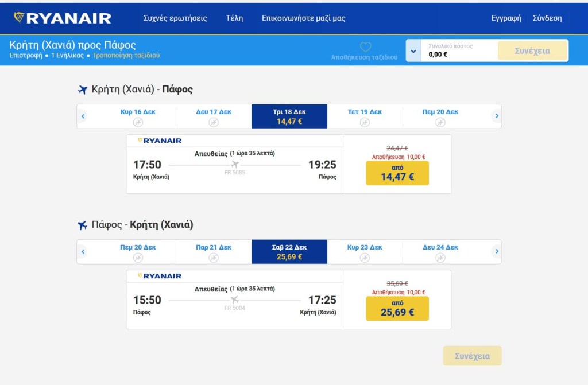Select the Πεμ 20 Δεκ return date tab
This screenshot has height=385, width=588.
click(138, 251)
